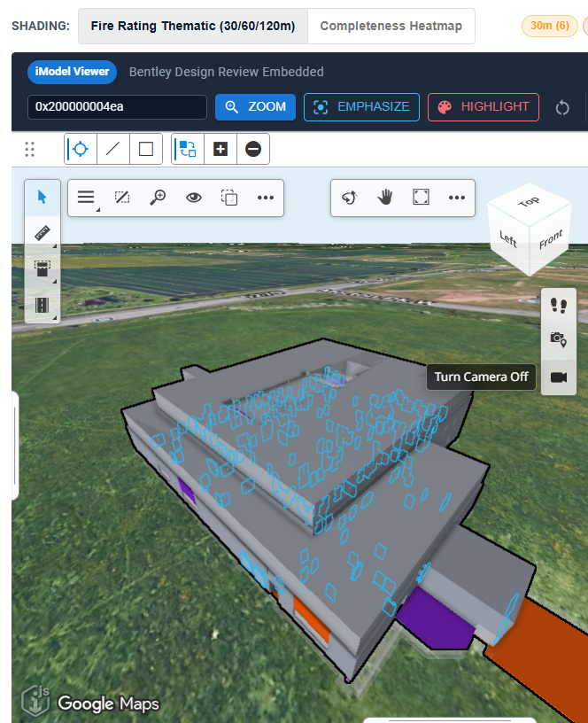Activate the rotate view tool
This screenshot has width=588, height=723.
click(349, 198)
